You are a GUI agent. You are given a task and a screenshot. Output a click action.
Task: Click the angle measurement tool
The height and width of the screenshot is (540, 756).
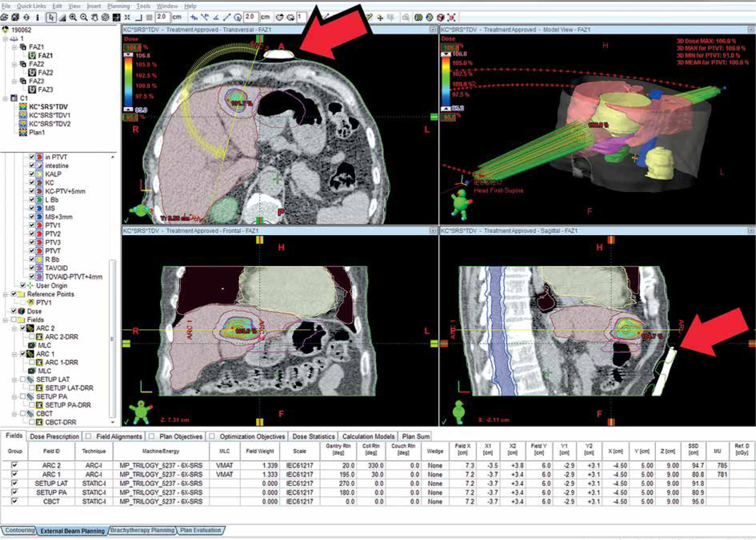216,17
